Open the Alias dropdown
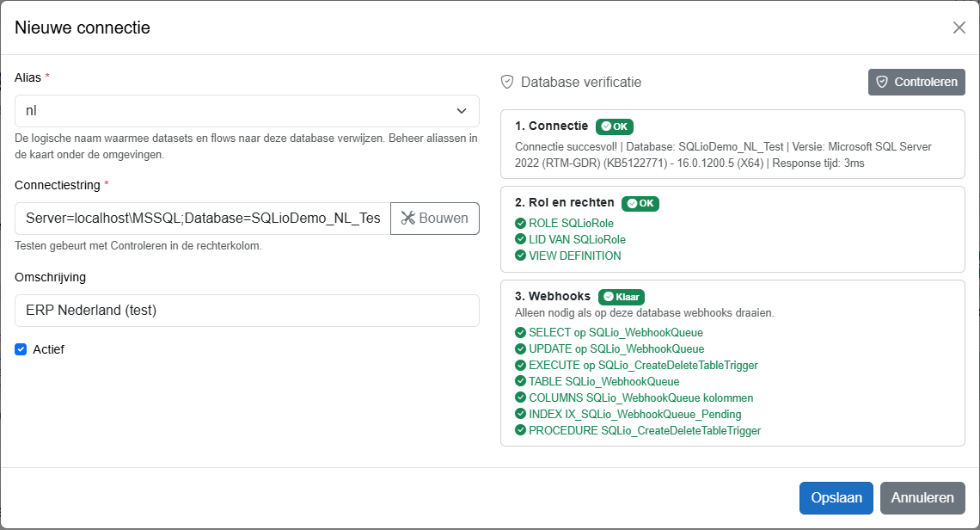Viewport: 980px width, 530px height. (x=247, y=111)
